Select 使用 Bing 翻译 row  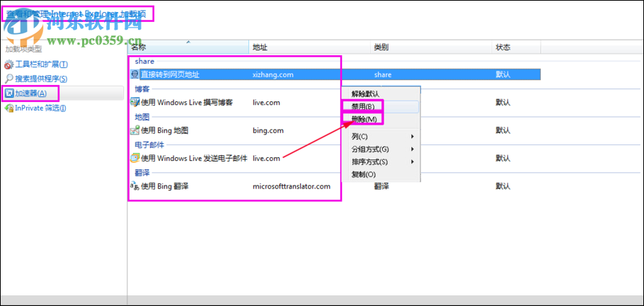click(x=334, y=186)
